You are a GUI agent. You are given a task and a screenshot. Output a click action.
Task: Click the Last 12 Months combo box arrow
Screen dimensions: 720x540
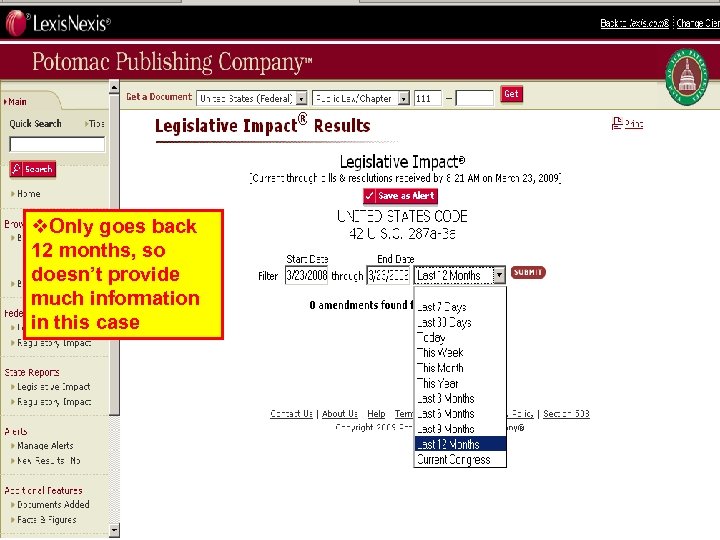(x=499, y=275)
